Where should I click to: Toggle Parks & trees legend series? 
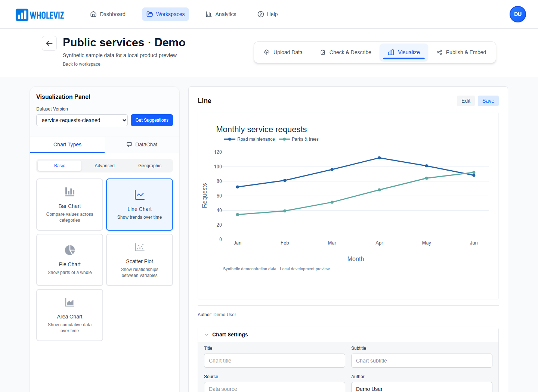299,139
